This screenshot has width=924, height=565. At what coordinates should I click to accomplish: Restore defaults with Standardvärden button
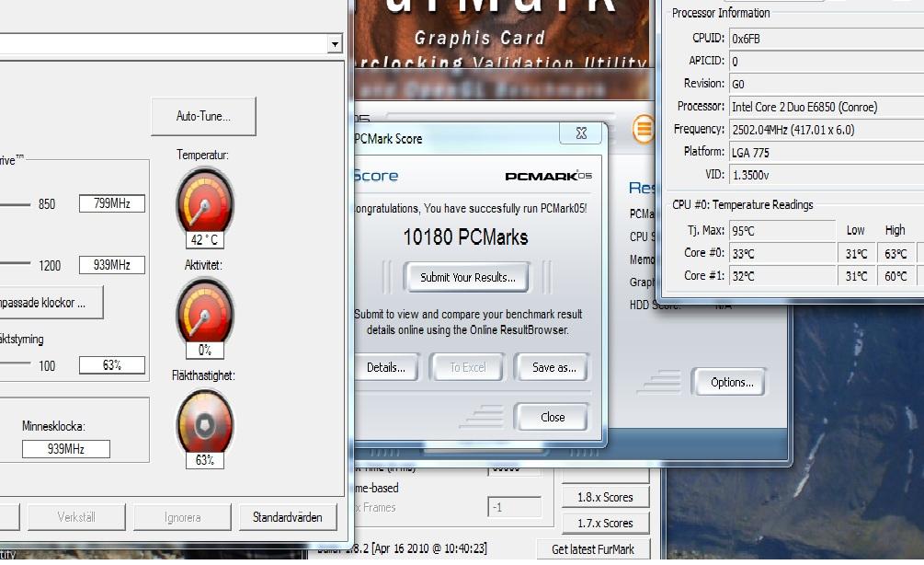coord(288,517)
